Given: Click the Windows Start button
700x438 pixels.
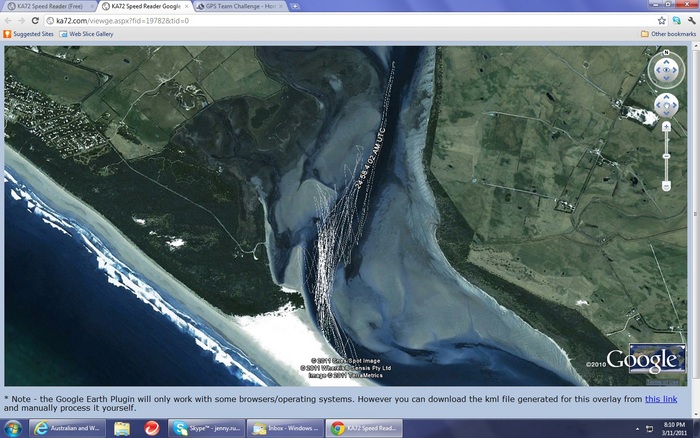Looking at the screenshot, I should pyautogui.click(x=12, y=428).
